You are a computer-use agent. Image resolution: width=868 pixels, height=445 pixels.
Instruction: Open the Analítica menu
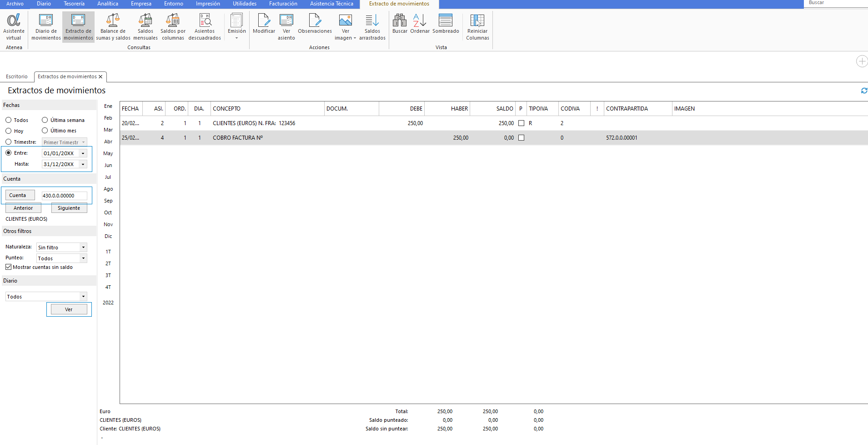tap(108, 4)
